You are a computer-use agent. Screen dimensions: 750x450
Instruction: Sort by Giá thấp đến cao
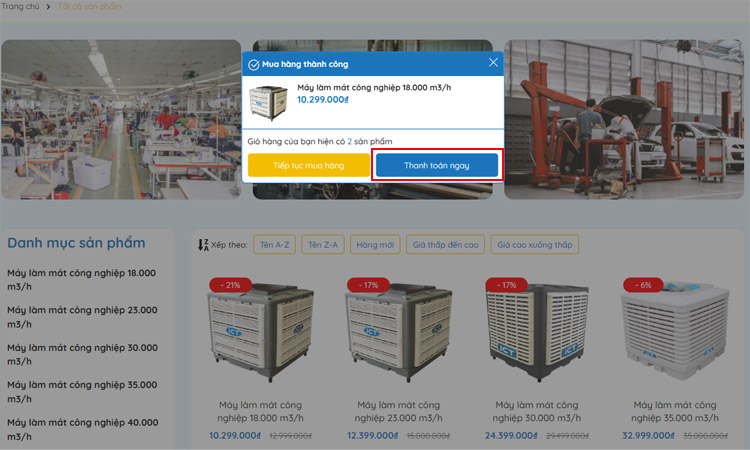(x=445, y=245)
